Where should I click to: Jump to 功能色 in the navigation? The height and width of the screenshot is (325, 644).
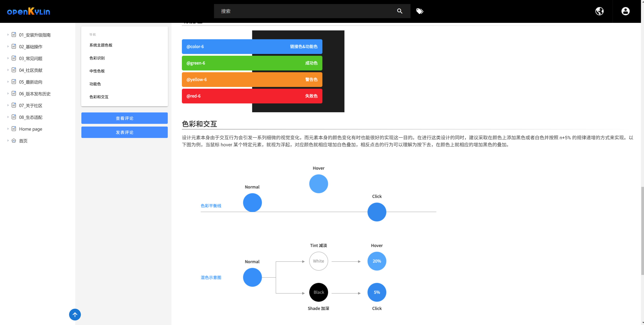pyautogui.click(x=95, y=84)
